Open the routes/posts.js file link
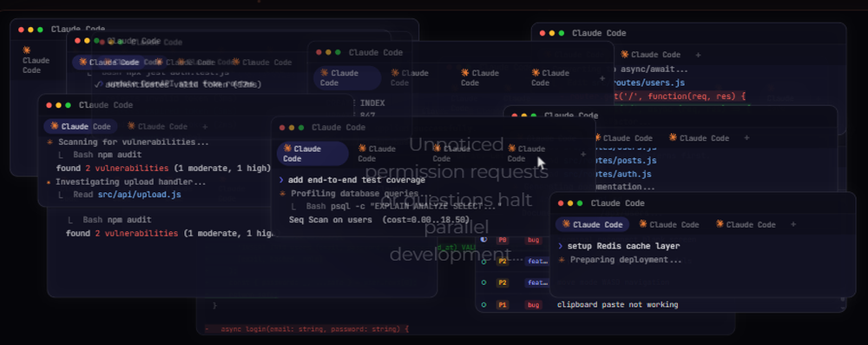The height and width of the screenshot is (345, 868). [x=626, y=160]
